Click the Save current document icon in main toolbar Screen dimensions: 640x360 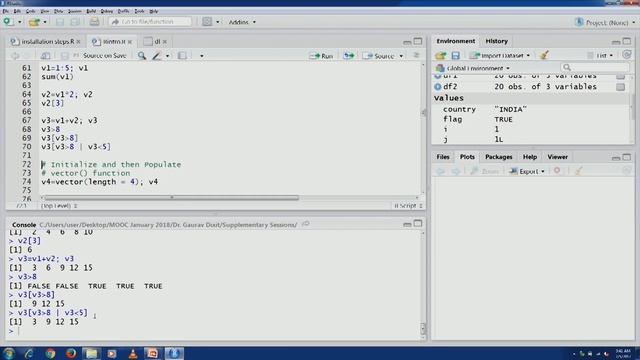(x=60, y=22)
